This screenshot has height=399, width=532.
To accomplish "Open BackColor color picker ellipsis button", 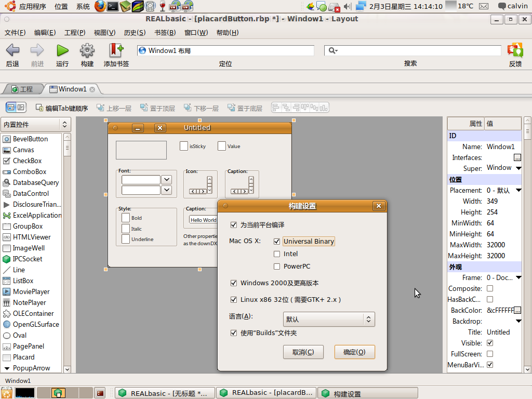I will pos(517,310).
